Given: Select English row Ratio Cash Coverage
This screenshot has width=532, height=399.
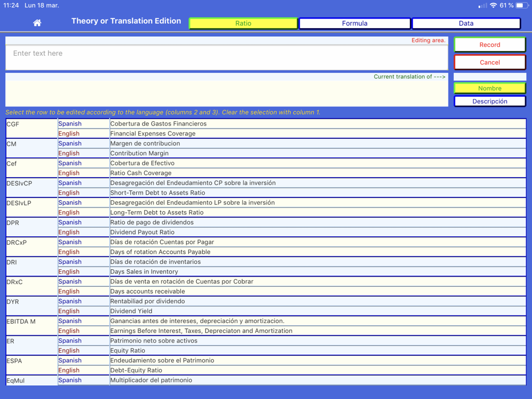Looking at the screenshot, I should (x=292, y=173).
